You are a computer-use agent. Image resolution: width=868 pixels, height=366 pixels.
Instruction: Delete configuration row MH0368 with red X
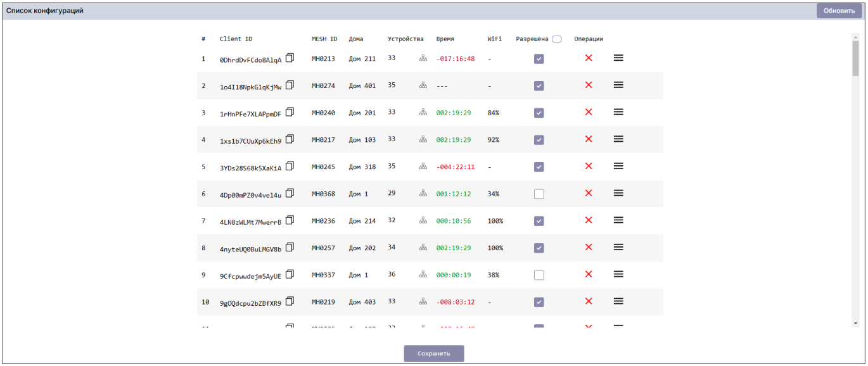point(589,193)
